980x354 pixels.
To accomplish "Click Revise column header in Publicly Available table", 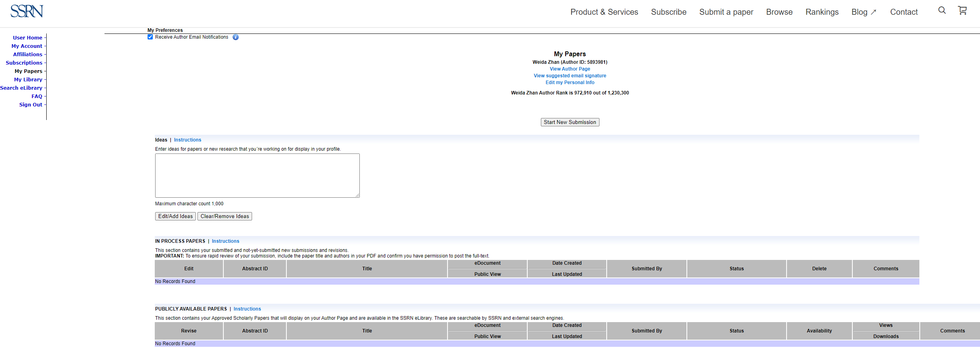I will 189,331.
